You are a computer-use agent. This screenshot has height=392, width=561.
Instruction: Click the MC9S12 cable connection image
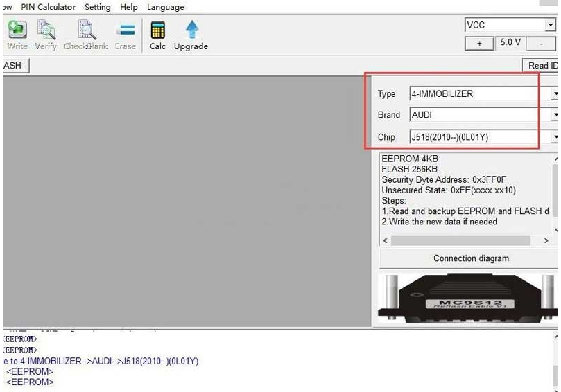pos(468,299)
